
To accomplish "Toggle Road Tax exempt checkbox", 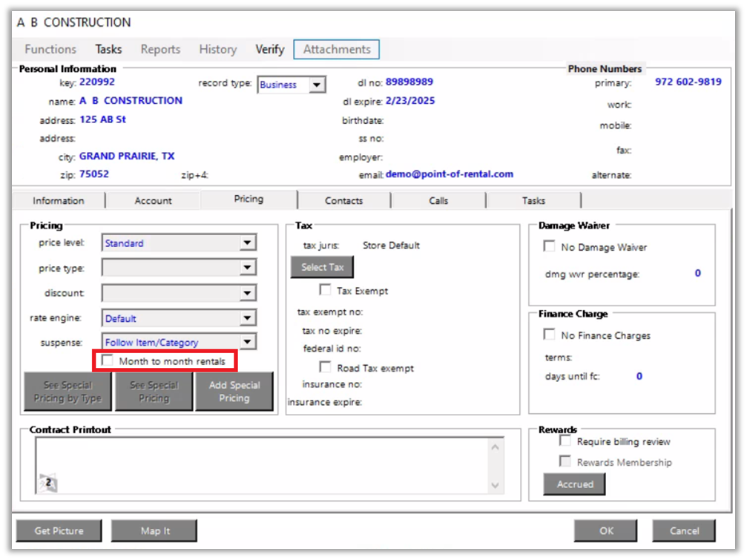I will point(325,368).
